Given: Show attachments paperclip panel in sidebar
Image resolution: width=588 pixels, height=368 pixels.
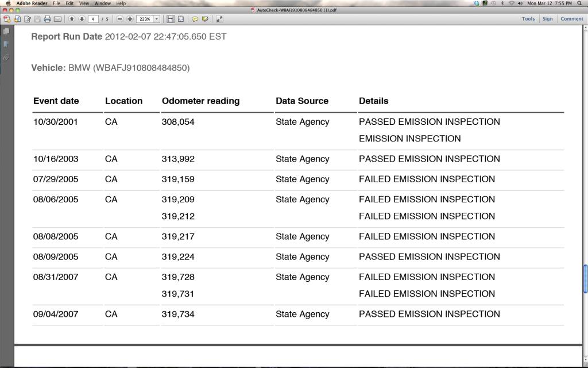Looking at the screenshot, I should click(6, 57).
